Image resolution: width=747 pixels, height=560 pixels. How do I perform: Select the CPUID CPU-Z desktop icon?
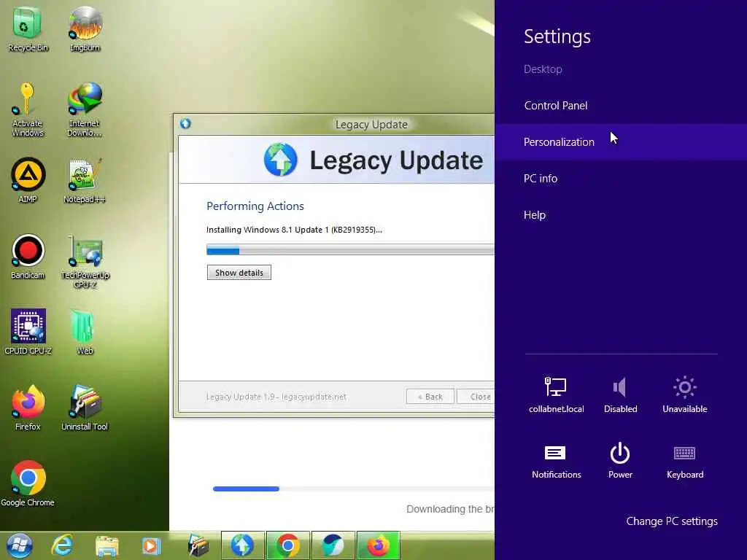click(28, 332)
